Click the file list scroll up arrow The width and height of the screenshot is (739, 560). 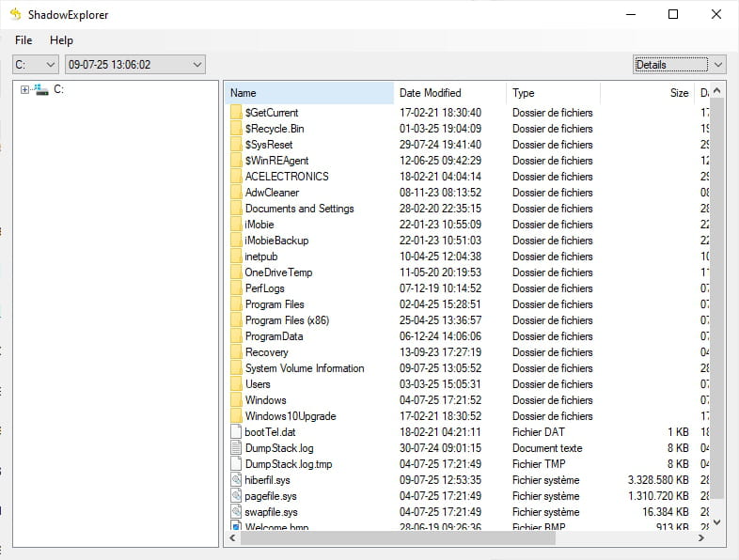pyautogui.click(x=716, y=90)
